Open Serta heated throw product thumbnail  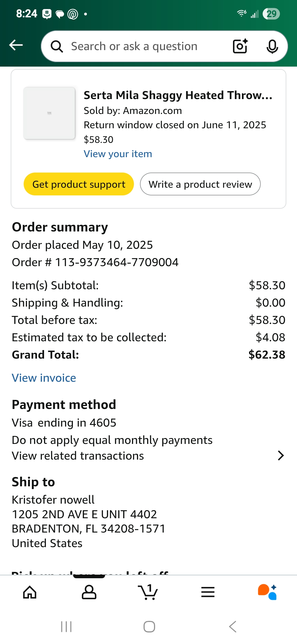49,113
